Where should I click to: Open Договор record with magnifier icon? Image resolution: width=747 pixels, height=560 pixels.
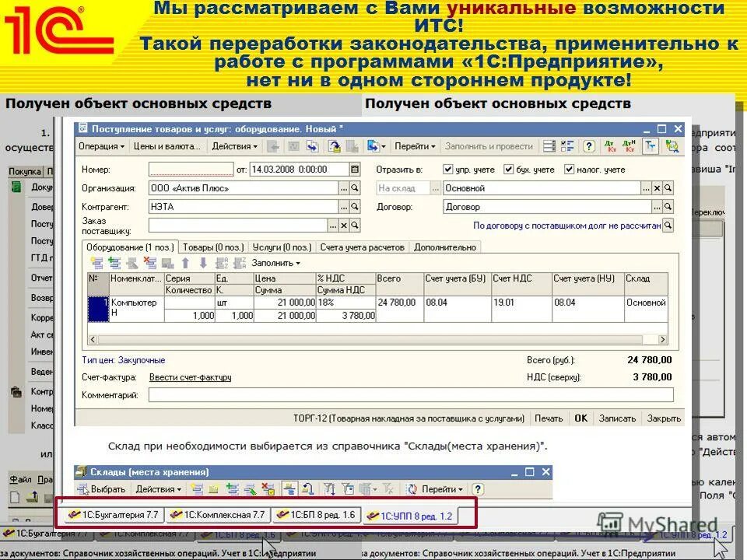[668, 207]
